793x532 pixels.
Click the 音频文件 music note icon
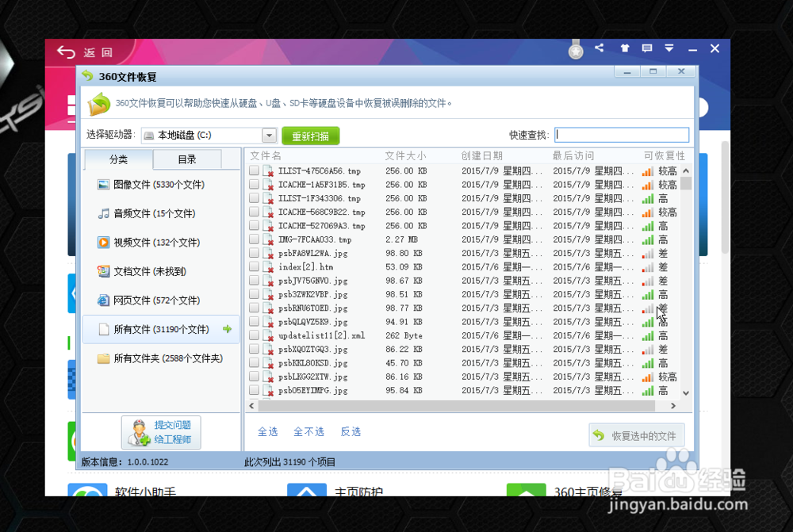[103, 213]
